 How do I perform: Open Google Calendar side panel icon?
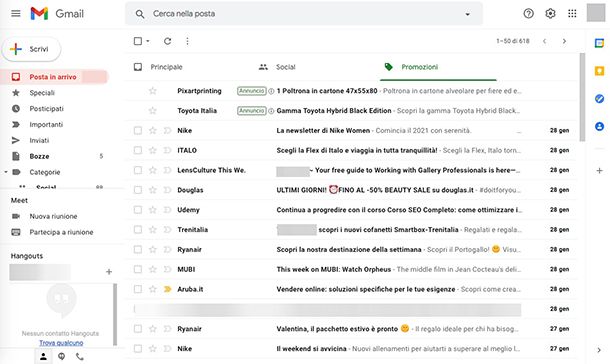pos(599,43)
